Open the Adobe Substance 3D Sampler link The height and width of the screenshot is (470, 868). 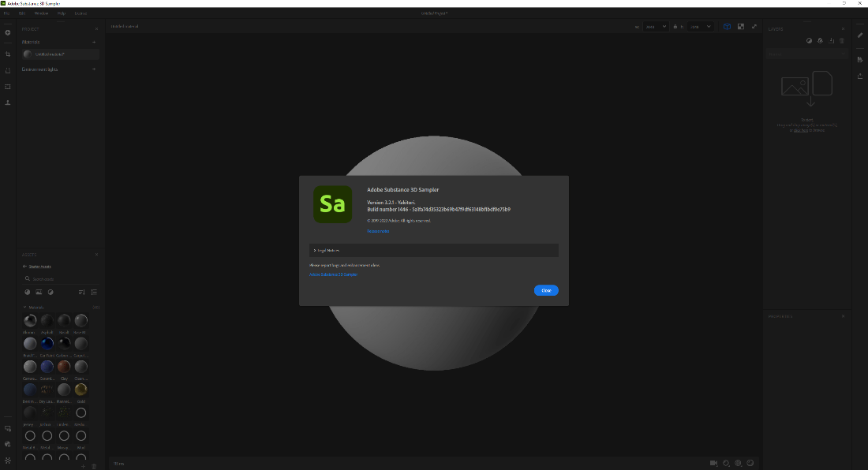[333, 274]
